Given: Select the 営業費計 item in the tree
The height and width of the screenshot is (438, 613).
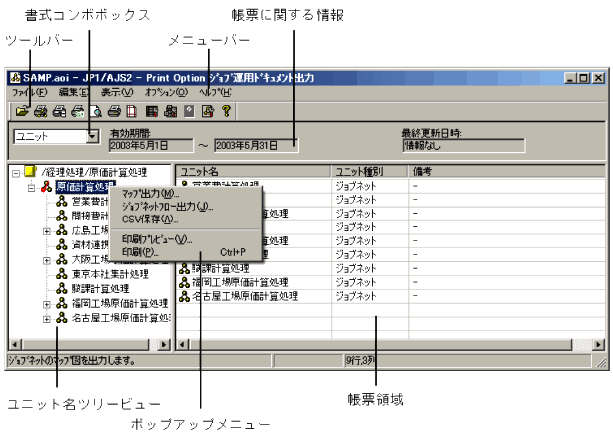Looking at the screenshot, I should pos(90,201).
